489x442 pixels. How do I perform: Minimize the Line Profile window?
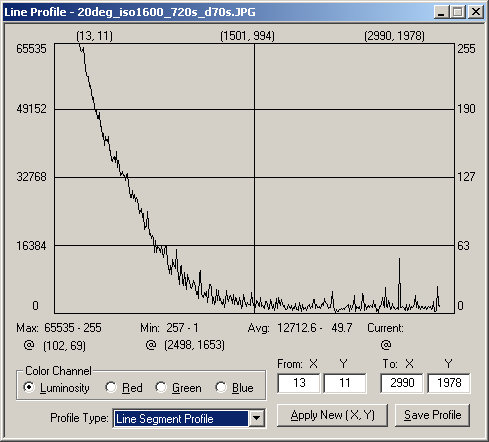442,12
